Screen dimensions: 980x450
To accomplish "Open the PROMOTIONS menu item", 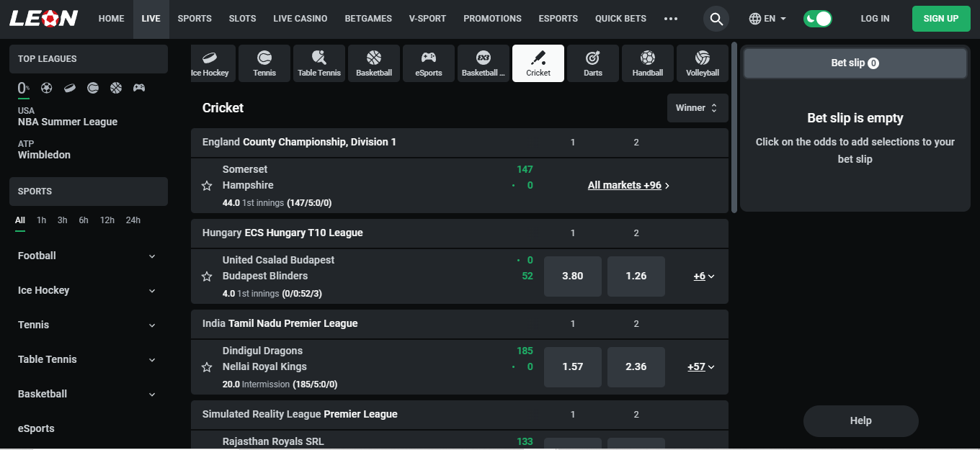I will point(492,19).
